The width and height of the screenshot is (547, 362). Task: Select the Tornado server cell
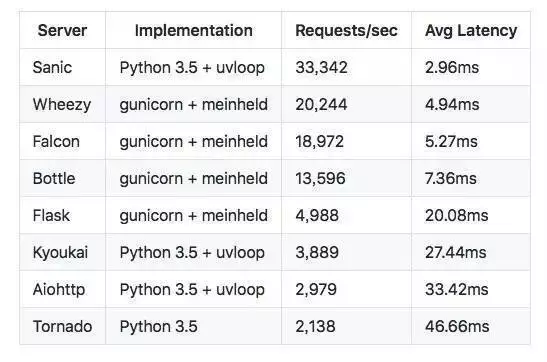[x=62, y=326]
